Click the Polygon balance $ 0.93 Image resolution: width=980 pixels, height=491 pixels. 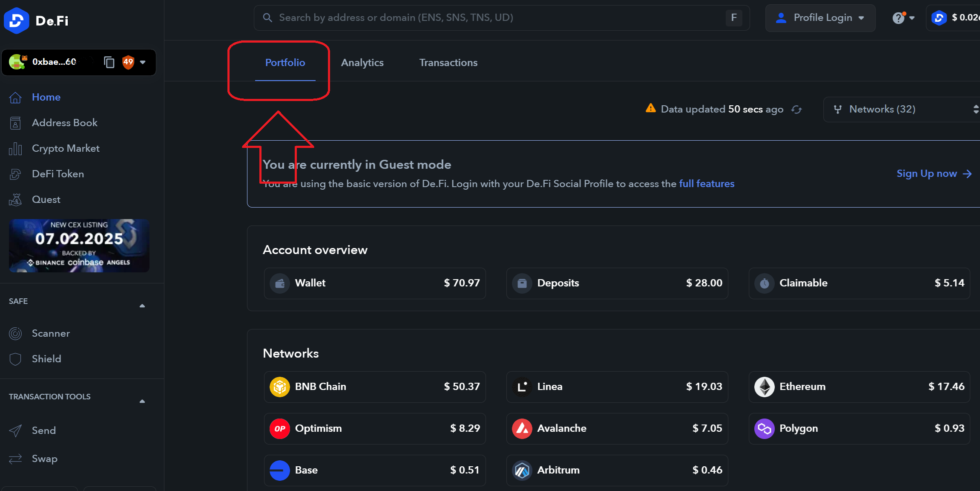tap(949, 428)
